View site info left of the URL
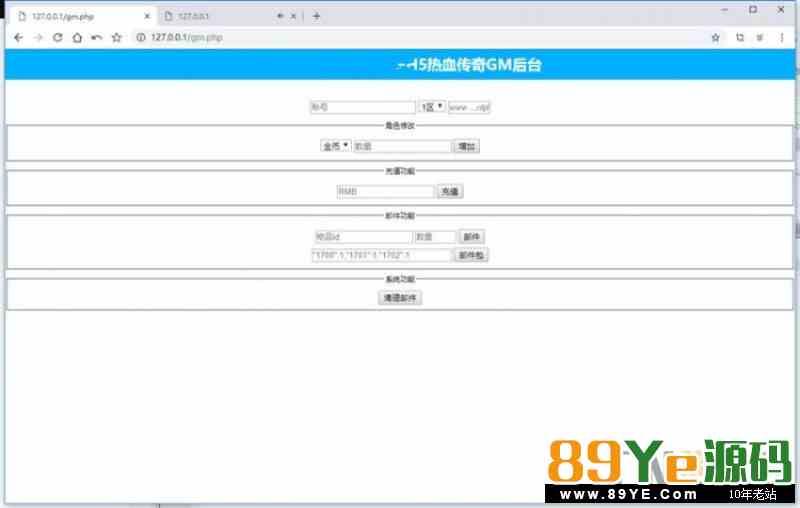The width and height of the screenshot is (800, 508). 141,38
